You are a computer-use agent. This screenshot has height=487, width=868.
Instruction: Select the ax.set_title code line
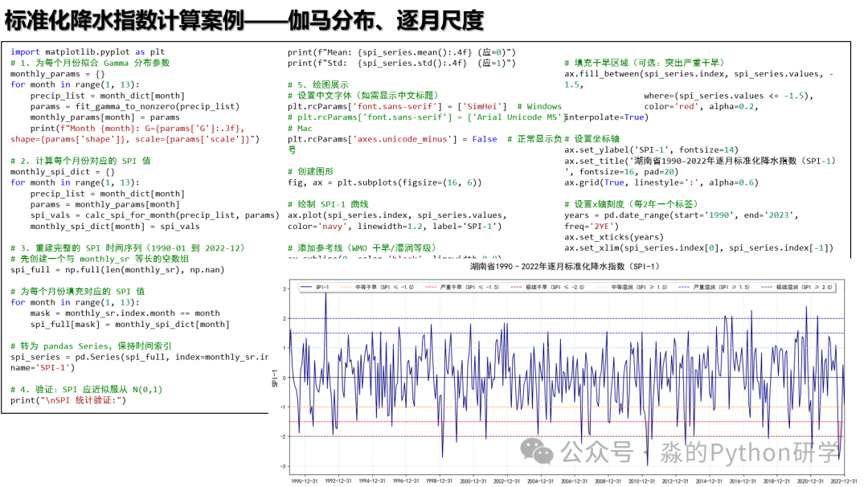(x=700, y=161)
